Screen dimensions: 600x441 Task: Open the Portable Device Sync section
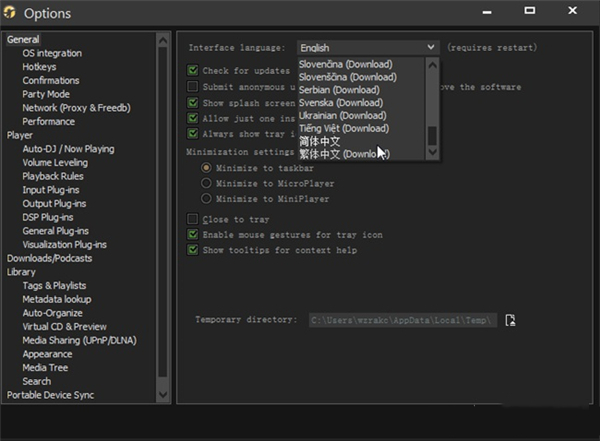50,395
